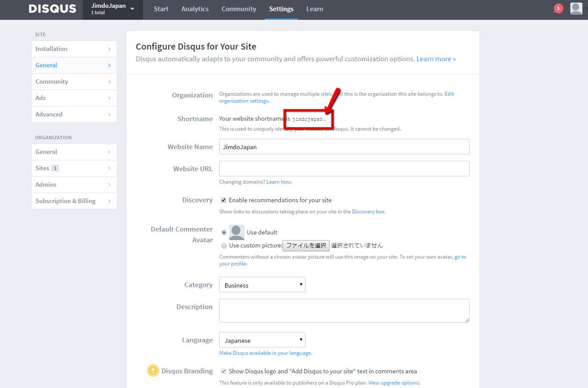The width and height of the screenshot is (588, 388).
Task: Click into the Website URL field
Action: click(x=344, y=169)
